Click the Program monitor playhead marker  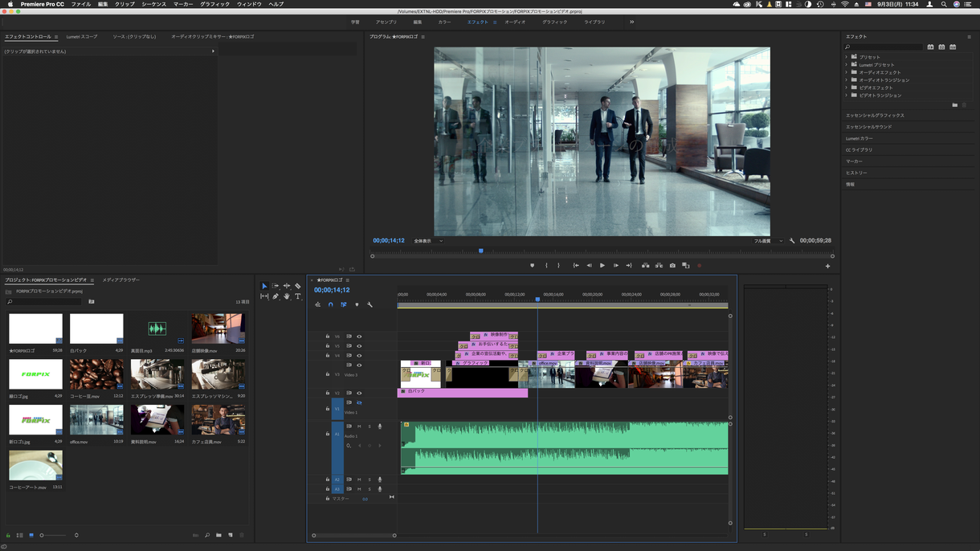481,251
